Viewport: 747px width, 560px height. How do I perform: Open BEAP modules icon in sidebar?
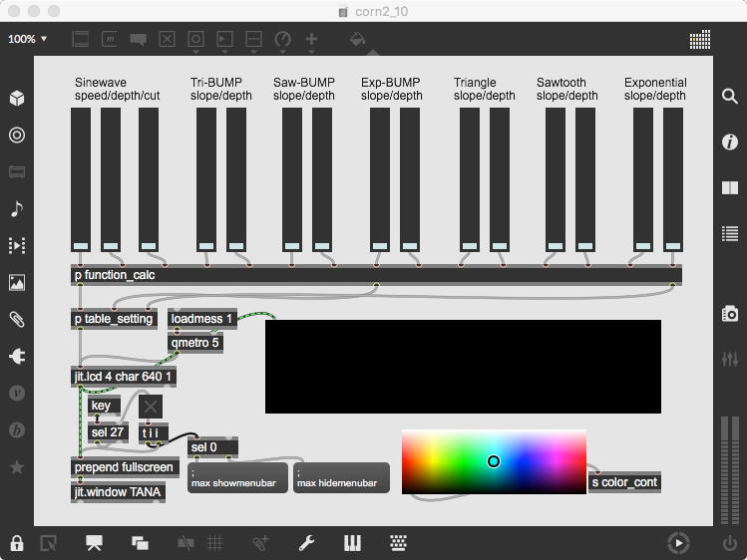click(17, 430)
